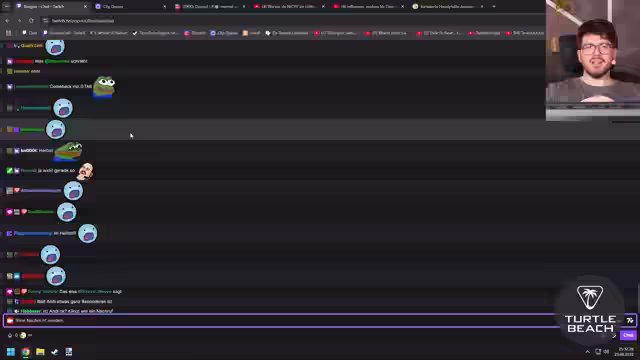
Task: Open the volume control in the system tray
Action: click(607, 352)
